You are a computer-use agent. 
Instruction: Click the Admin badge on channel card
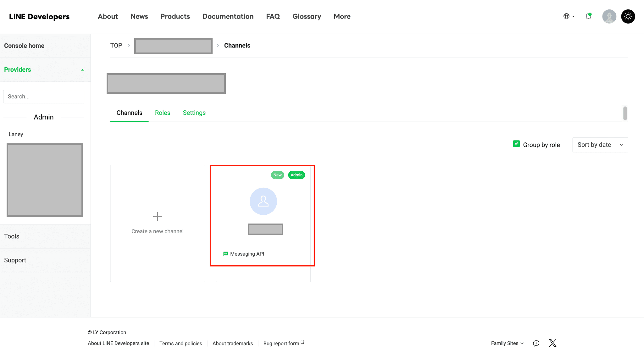coord(297,175)
